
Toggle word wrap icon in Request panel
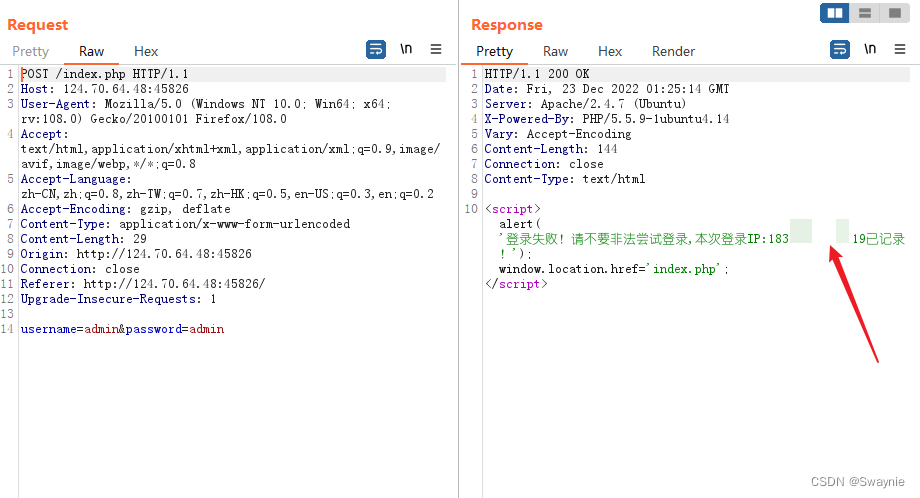click(x=376, y=49)
